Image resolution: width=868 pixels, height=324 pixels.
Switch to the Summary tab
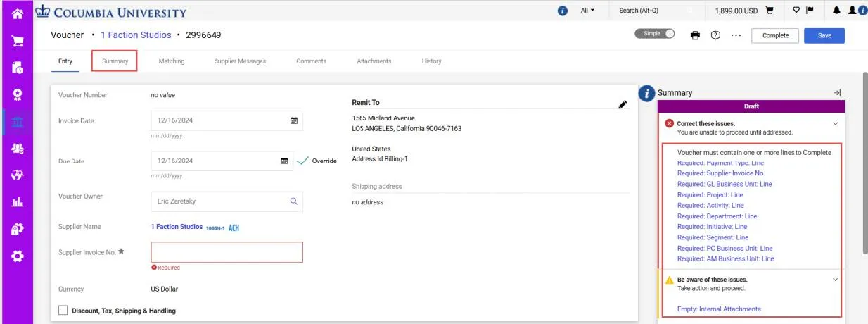point(115,61)
